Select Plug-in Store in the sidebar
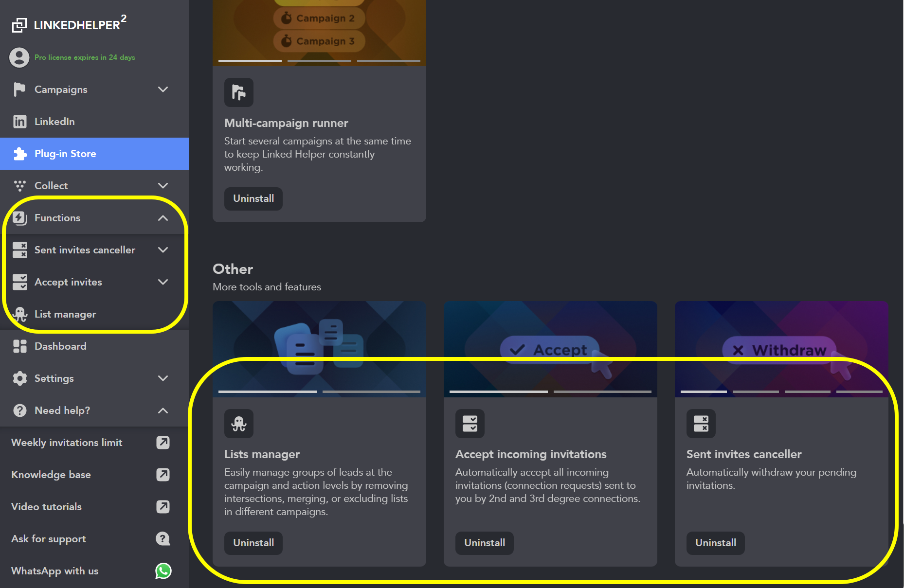The height and width of the screenshot is (588, 904). (94, 154)
